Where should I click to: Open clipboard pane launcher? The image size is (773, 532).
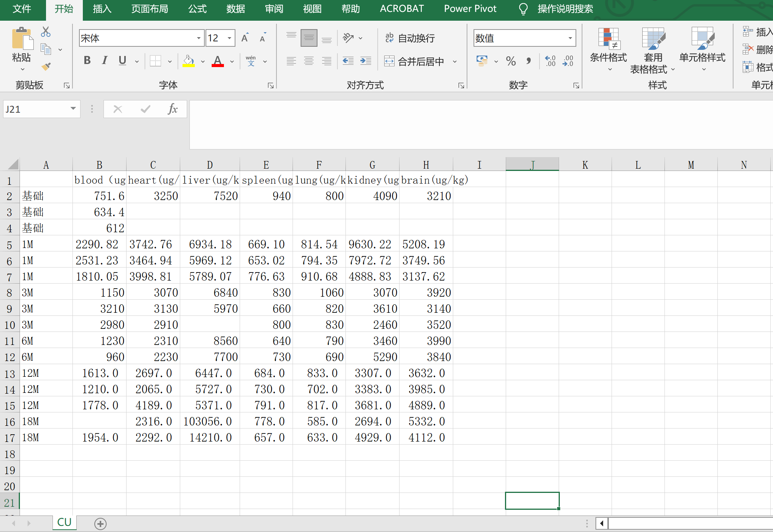pos(67,85)
